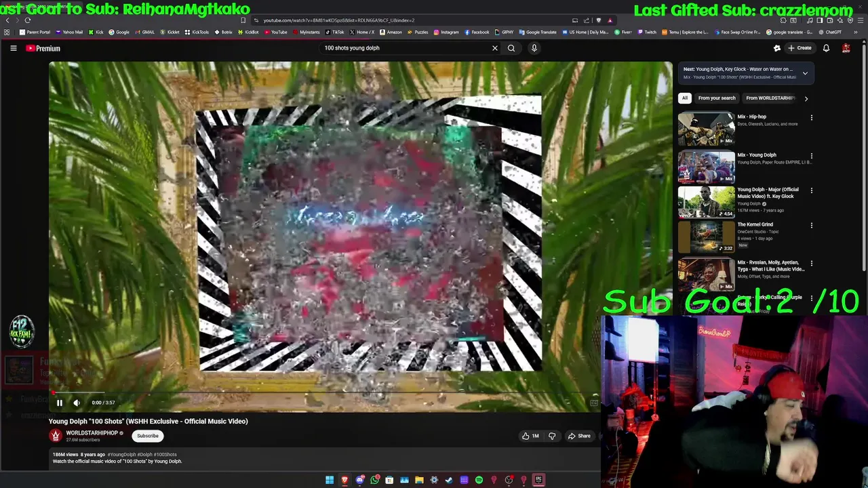Image resolution: width=868 pixels, height=488 pixels.
Task: Open YouTube notifications bell
Action: click(826, 48)
